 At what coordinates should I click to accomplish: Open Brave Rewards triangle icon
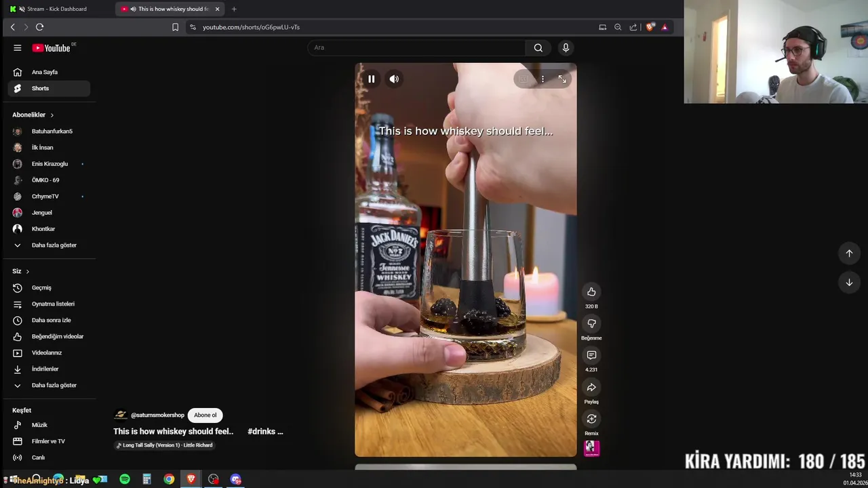point(665,27)
